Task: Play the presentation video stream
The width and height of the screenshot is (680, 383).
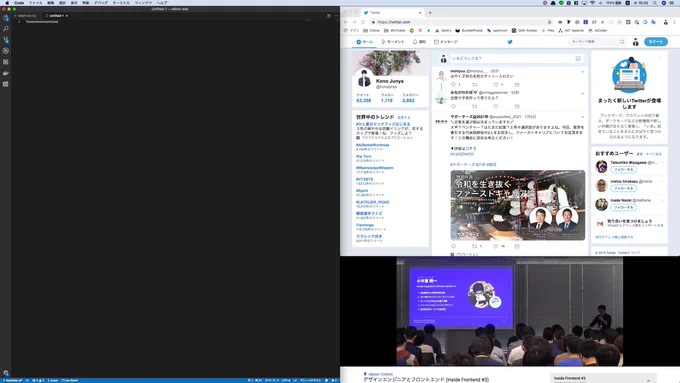Action: [x=510, y=311]
